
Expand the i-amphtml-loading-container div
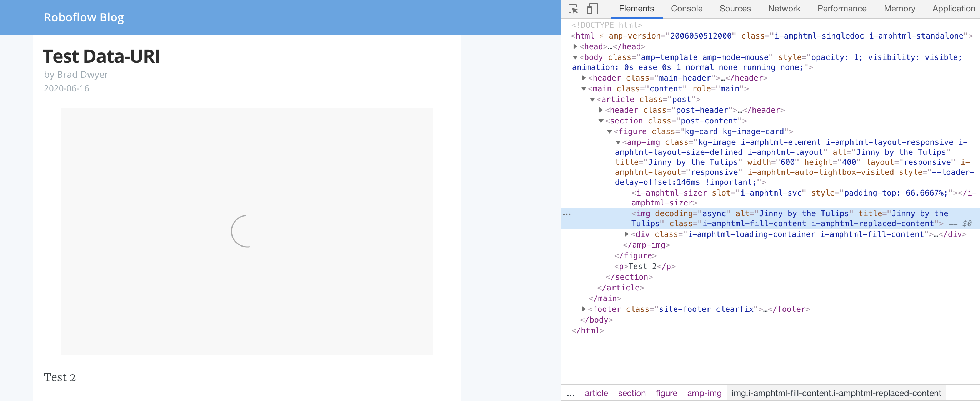626,234
